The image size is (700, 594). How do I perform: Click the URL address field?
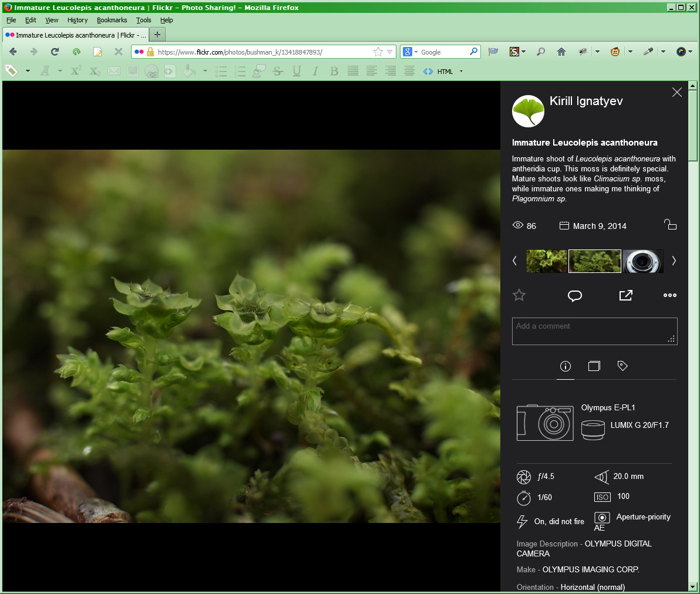[264, 52]
